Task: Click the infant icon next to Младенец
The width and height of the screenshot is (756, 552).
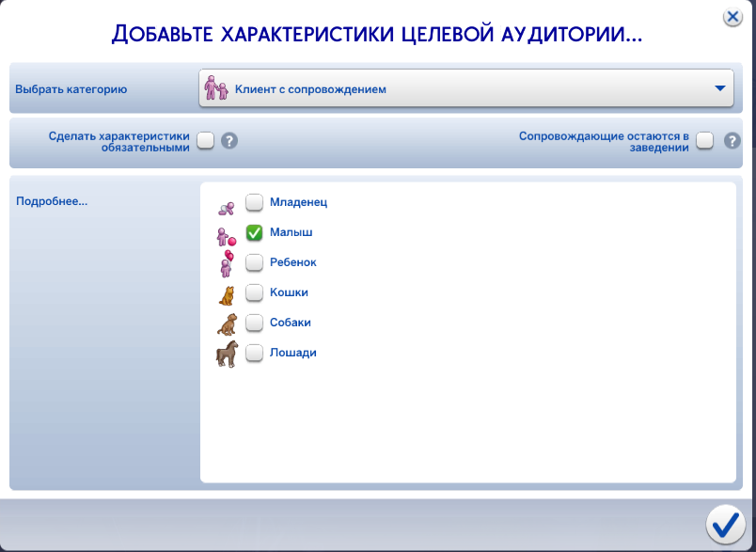Action: pos(226,208)
